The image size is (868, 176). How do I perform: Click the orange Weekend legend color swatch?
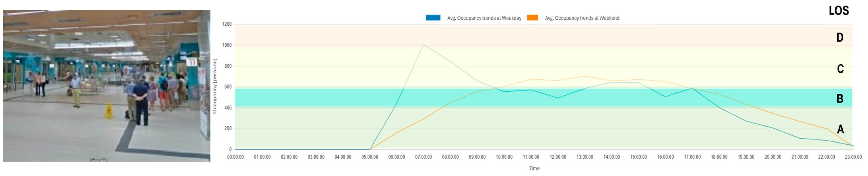tap(532, 18)
